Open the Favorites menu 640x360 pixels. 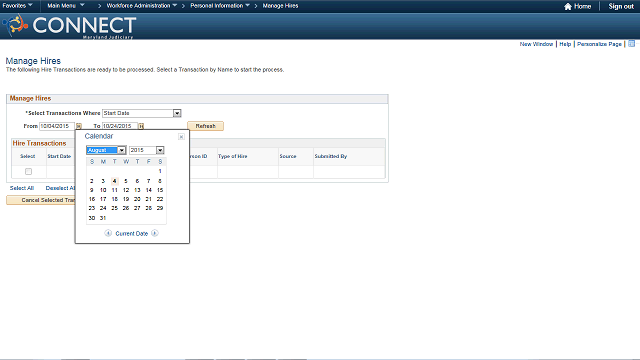click(17, 6)
